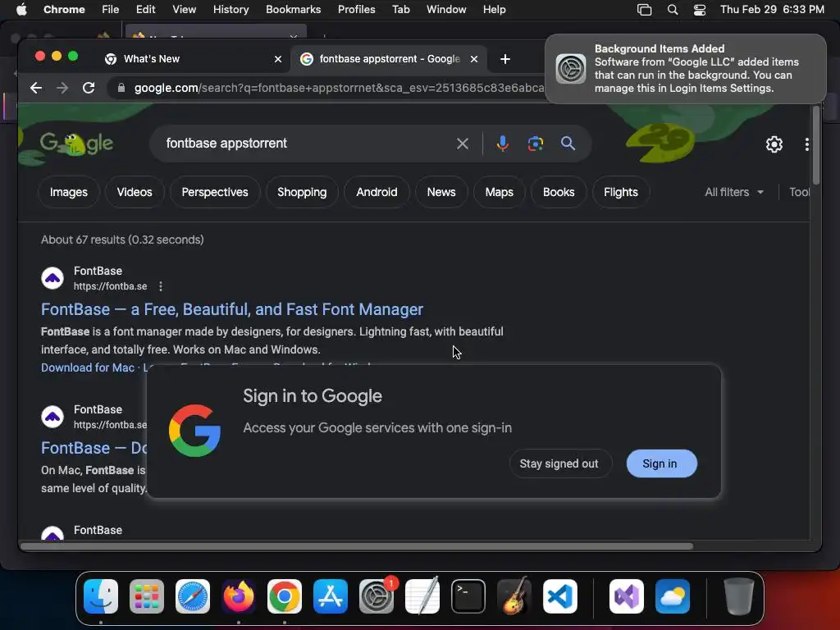Open Google Lens image search icon
The image size is (840, 630).
coord(535,144)
